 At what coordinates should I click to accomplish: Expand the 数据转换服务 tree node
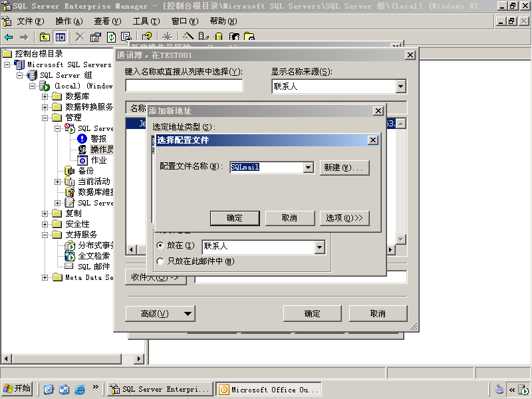tap(45, 107)
